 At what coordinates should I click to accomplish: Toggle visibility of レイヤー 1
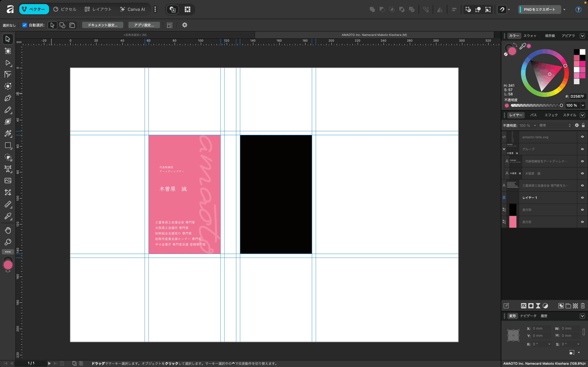(x=582, y=197)
